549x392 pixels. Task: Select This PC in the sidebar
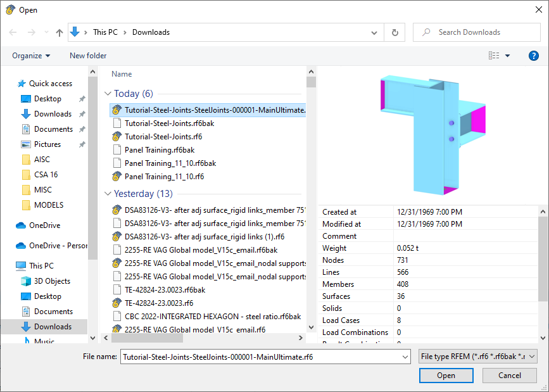pyautogui.click(x=35, y=266)
